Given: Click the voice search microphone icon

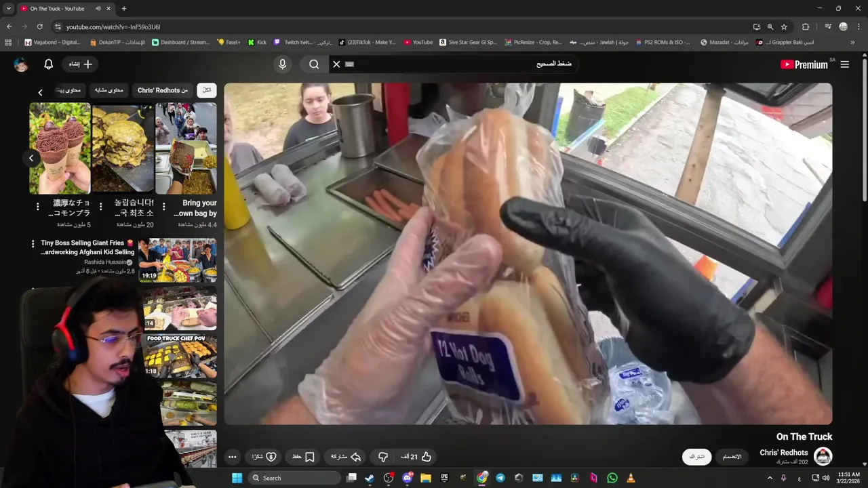Looking at the screenshot, I should 283,64.
